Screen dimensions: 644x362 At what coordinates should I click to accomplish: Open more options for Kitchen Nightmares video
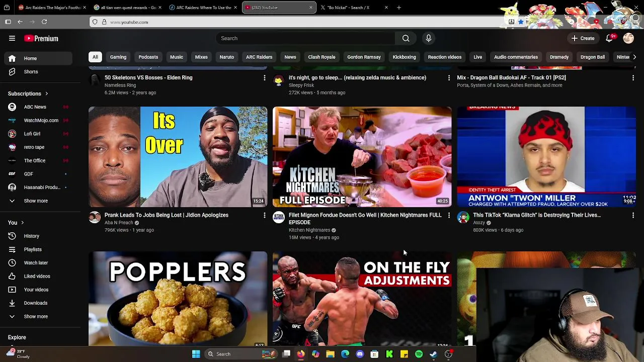tap(449, 215)
